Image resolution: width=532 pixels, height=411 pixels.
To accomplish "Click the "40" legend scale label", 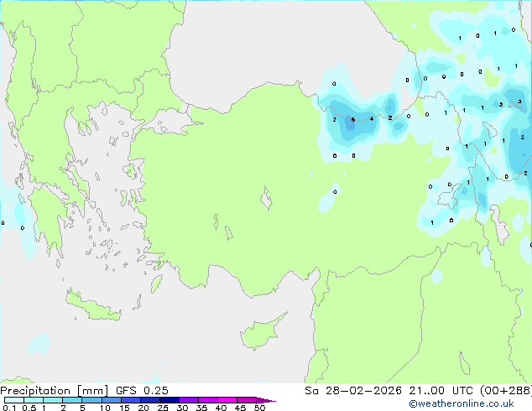I will (221, 408).
